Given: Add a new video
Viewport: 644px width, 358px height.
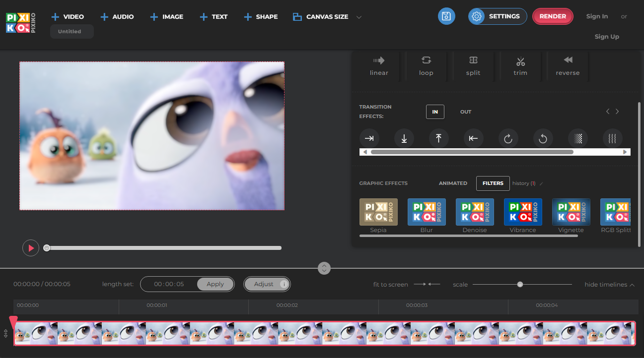Looking at the screenshot, I should pyautogui.click(x=67, y=17).
